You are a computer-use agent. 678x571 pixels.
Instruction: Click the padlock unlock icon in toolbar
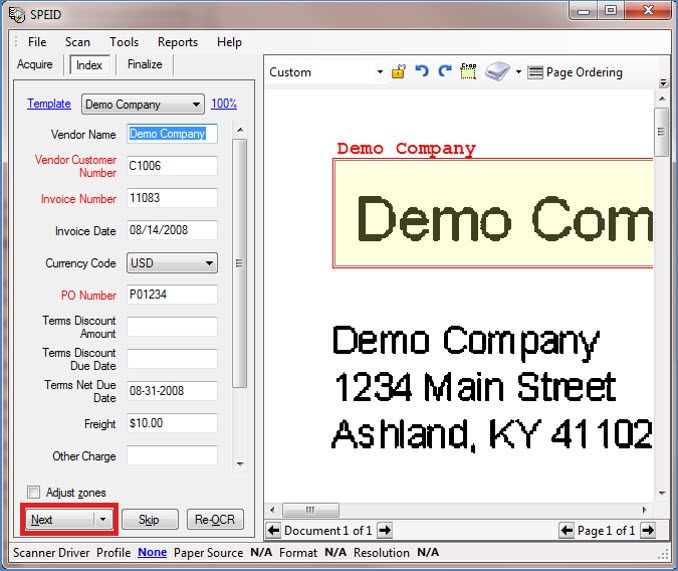[x=398, y=72]
